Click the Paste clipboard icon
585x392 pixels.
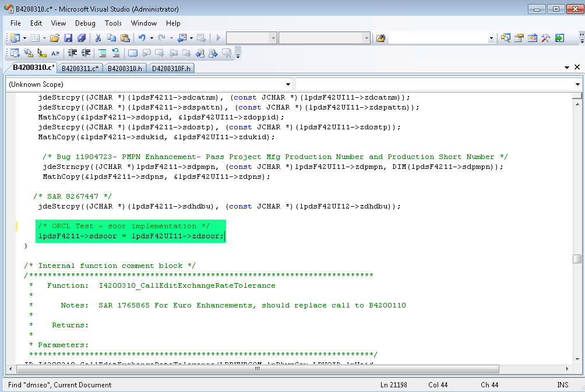pos(125,38)
